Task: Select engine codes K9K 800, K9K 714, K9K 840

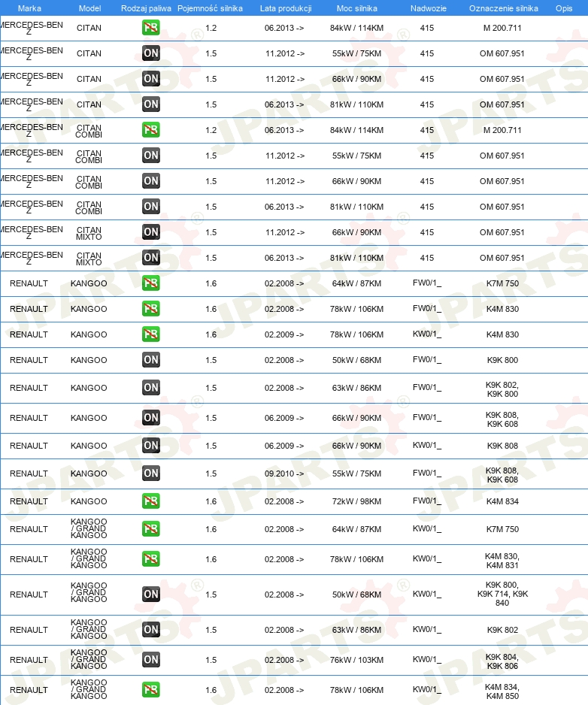Action: 502,594
